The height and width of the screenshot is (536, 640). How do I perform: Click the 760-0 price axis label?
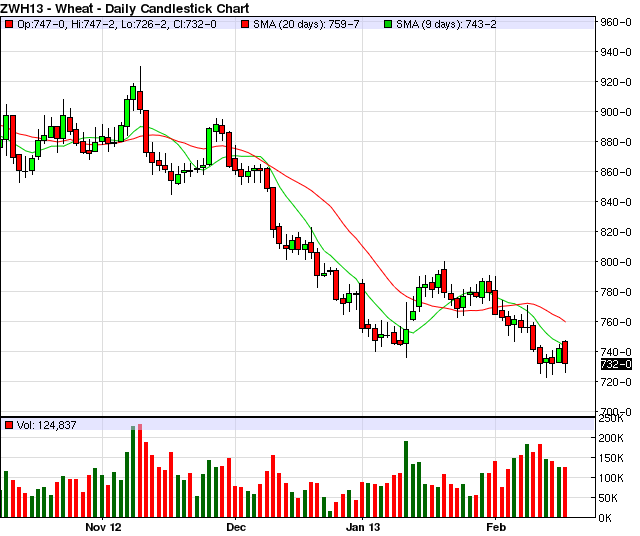(x=616, y=322)
